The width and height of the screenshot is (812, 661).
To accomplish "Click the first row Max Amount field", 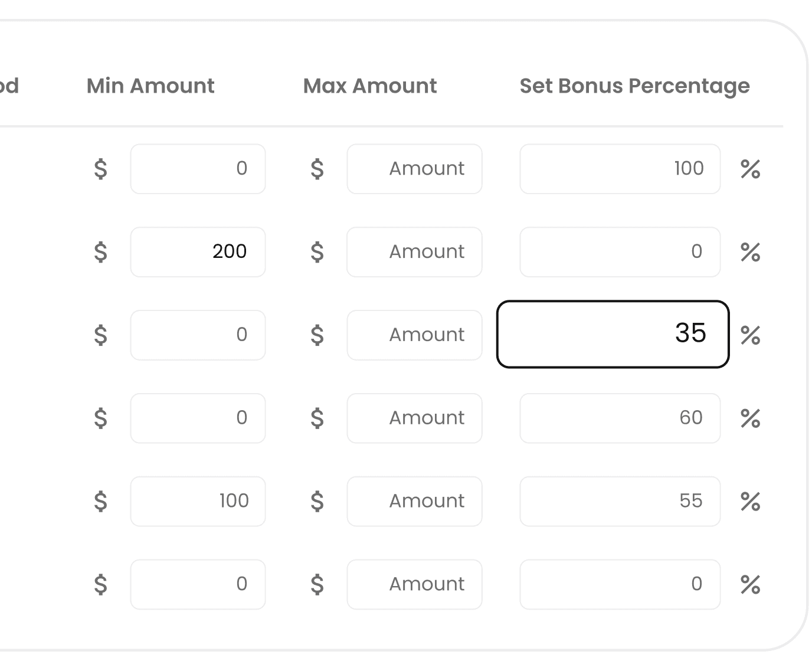I will coord(414,169).
